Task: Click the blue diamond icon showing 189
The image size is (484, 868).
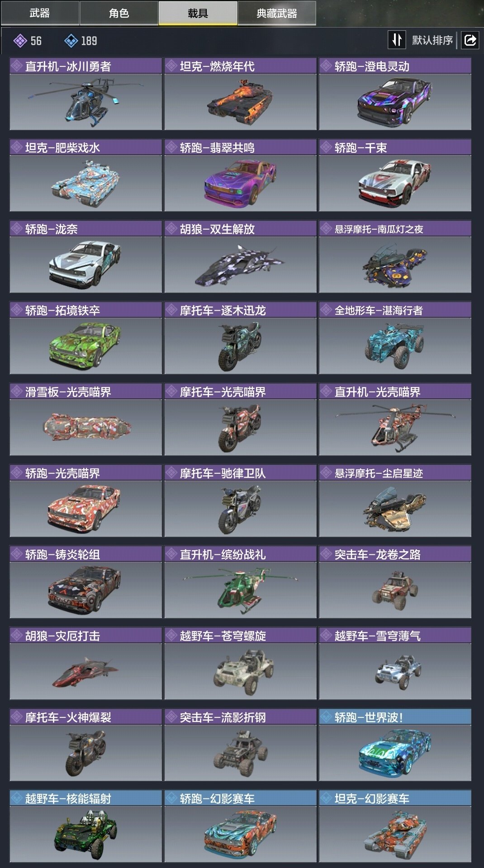Action: (x=71, y=41)
